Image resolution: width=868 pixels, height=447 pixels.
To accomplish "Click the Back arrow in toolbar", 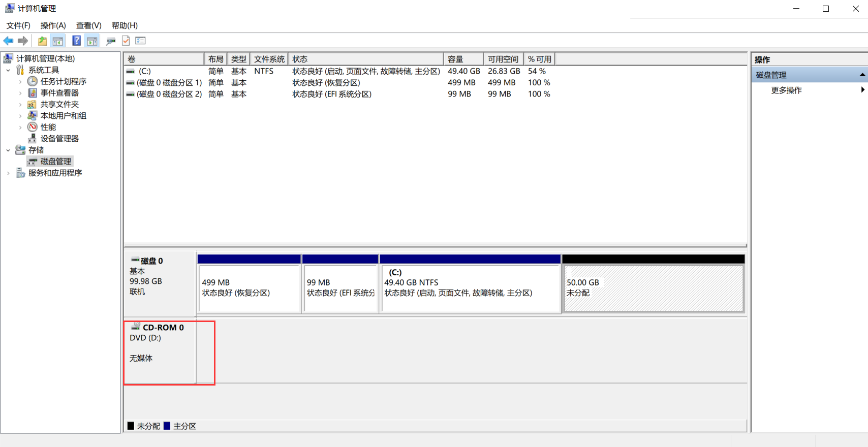I will pos(8,41).
